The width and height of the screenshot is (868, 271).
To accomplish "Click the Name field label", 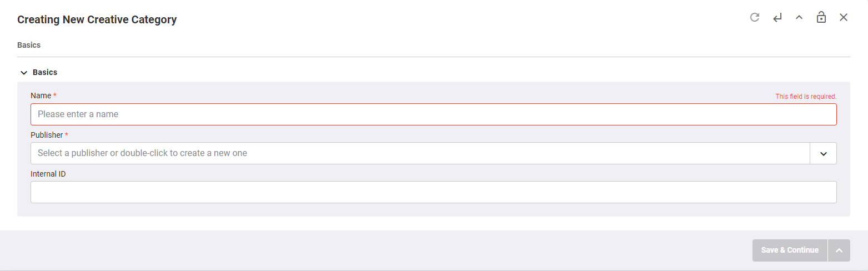I will [x=41, y=96].
